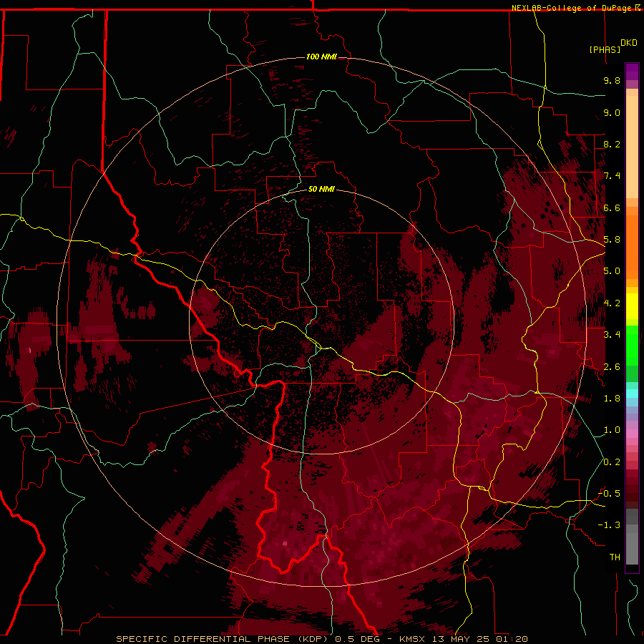Click the TH threshold legend label
This screenshot has width=644, height=644.
(615, 557)
